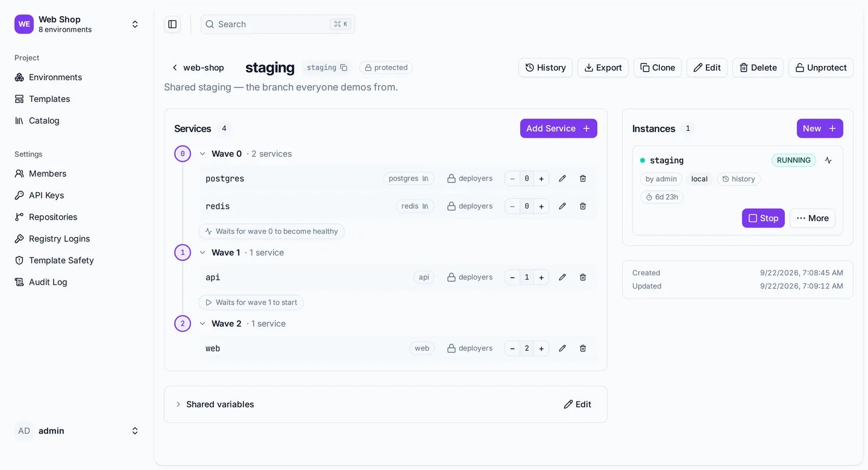The height and width of the screenshot is (470, 868).
Task: Edit the api service pencil icon
Action: [x=563, y=277]
